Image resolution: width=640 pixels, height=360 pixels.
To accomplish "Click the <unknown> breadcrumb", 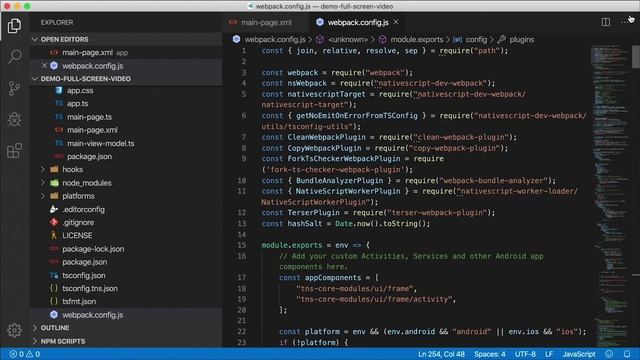I will (348, 40).
